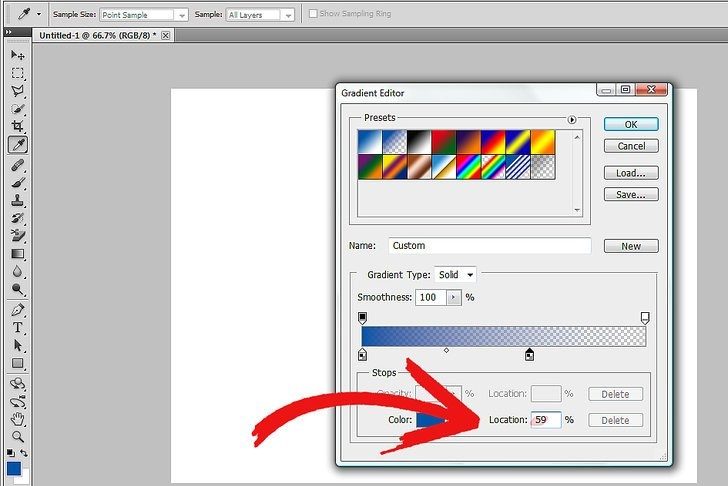Open the Sample All Layers dropdown

pyautogui.click(x=259, y=15)
